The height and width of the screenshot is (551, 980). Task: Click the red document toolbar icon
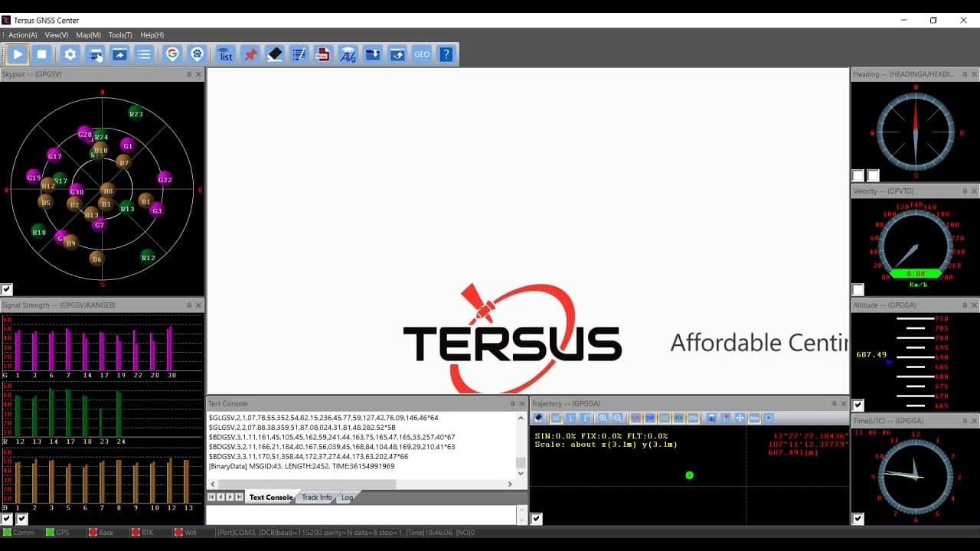(x=323, y=54)
